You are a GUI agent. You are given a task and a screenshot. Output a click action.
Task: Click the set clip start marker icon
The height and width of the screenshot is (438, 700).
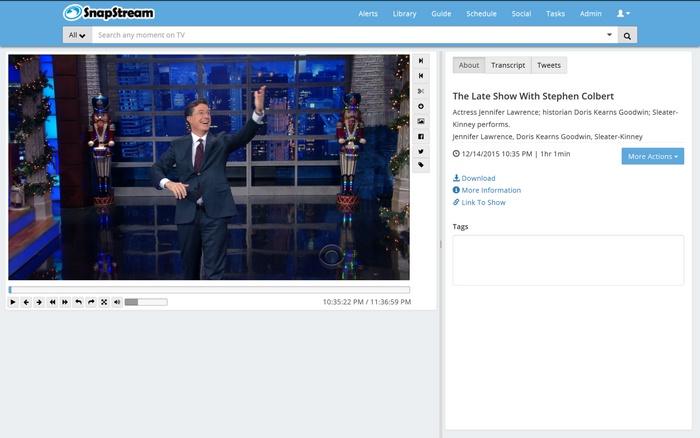(421, 76)
